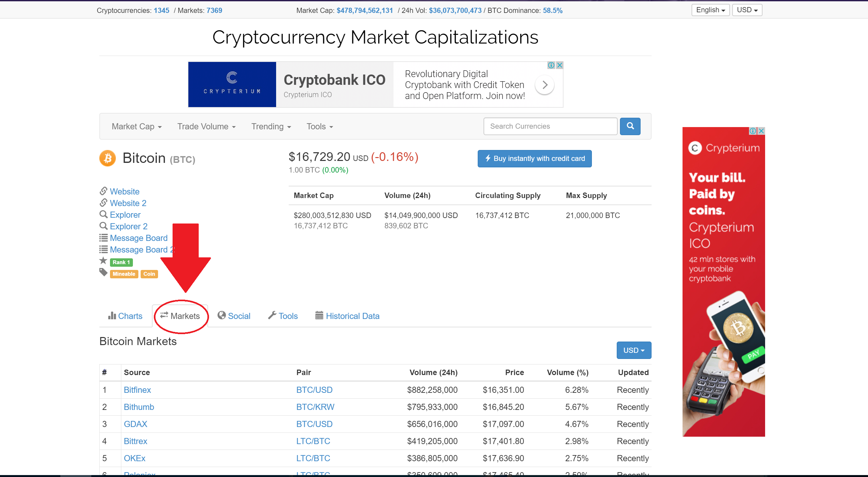The width and height of the screenshot is (868, 477).
Task: Click the BTC Dominance 58.5% link
Action: coord(553,10)
